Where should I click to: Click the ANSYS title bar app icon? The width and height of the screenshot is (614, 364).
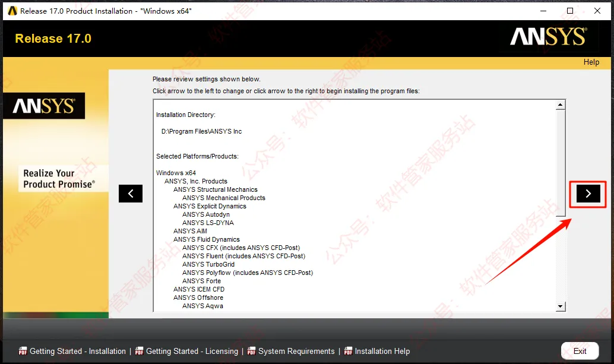coord(12,11)
